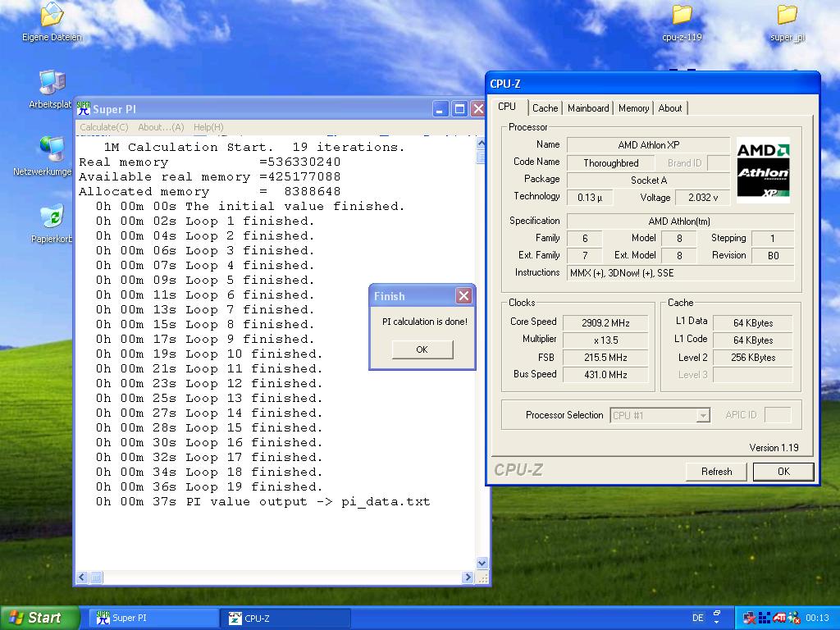Switch to the Mainboard tab in CPU-Z
This screenshot has height=630, width=840.
point(588,108)
